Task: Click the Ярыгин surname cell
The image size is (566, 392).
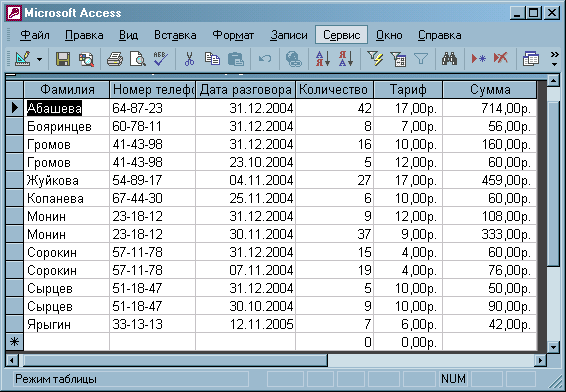Action: [66, 324]
